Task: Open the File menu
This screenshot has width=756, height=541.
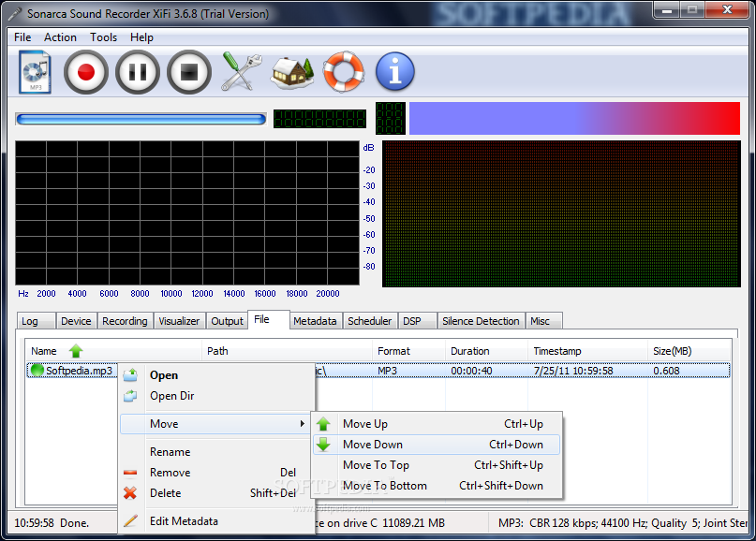Action: [x=22, y=37]
